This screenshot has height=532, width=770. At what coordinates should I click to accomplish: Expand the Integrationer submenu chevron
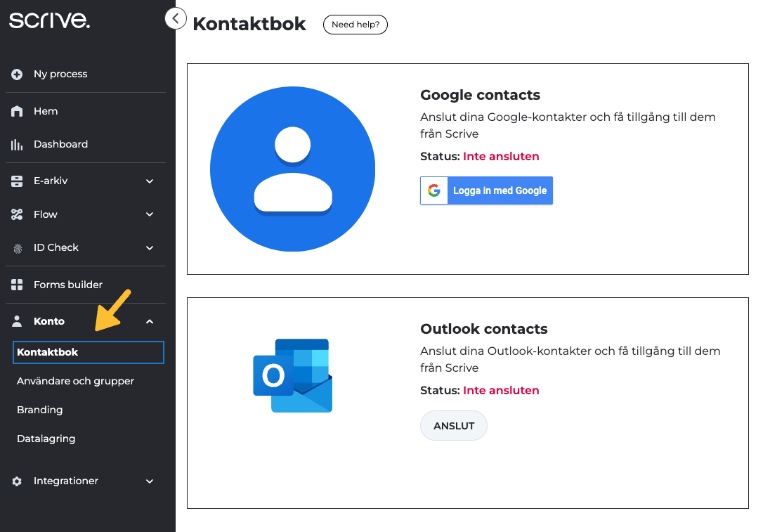(x=150, y=481)
